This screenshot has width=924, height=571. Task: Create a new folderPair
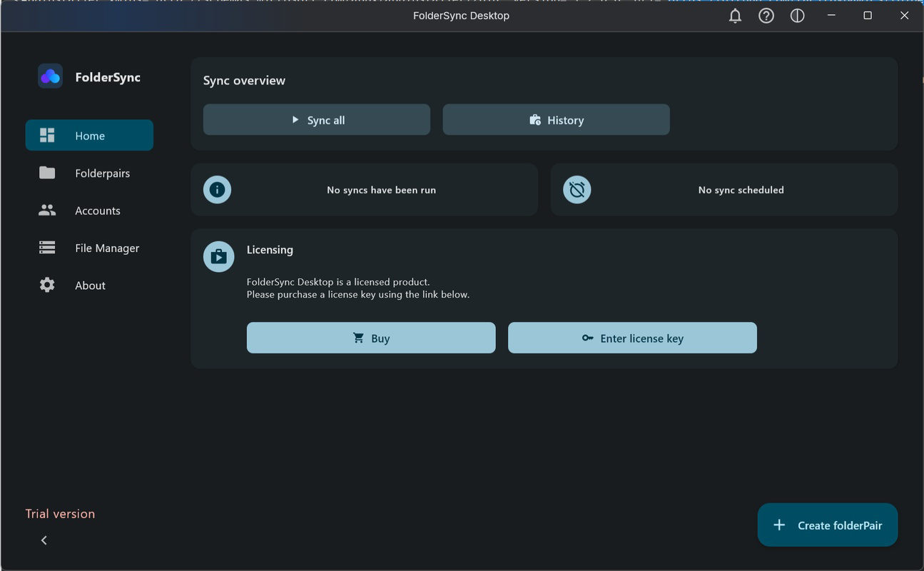pyautogui.click(x=828, y=525)
